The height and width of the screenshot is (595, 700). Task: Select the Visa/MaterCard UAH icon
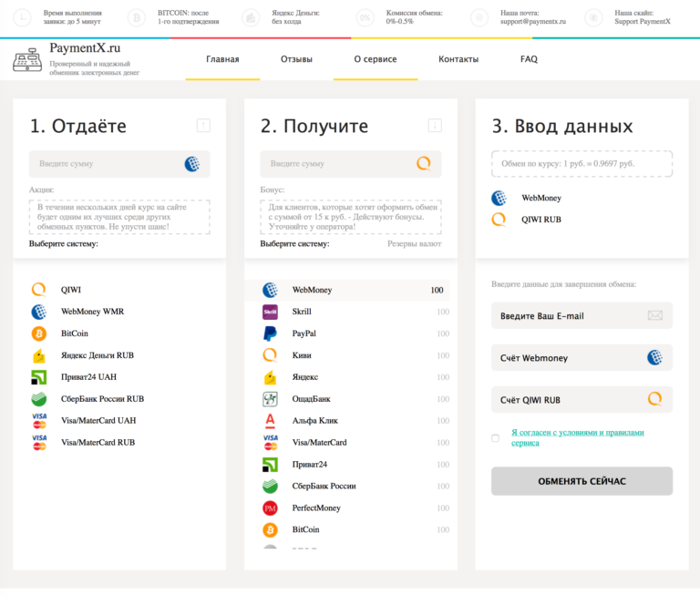[x=39, y=420]
